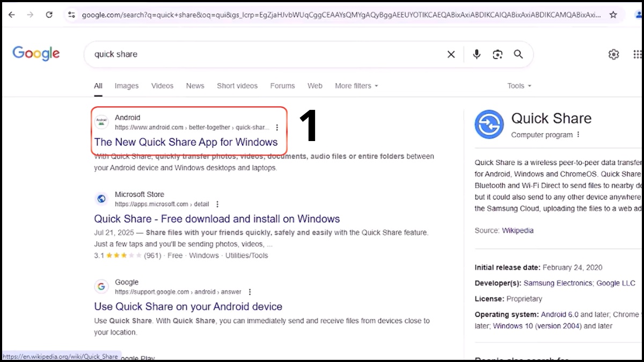Click the browser address bar URL

pyautogui.click(x=341, y=15)
